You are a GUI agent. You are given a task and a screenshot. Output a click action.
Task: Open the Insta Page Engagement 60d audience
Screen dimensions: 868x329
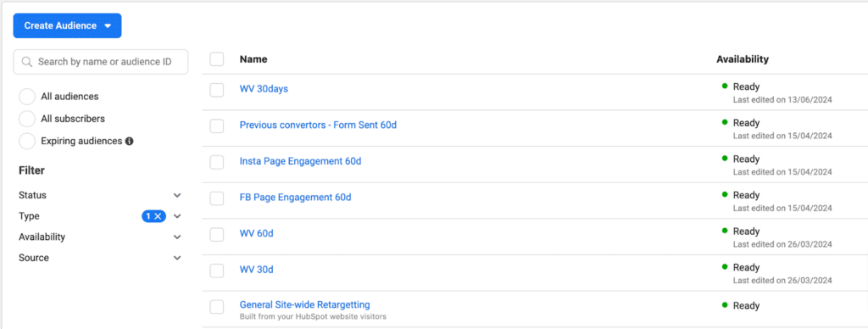coord(300,161)
